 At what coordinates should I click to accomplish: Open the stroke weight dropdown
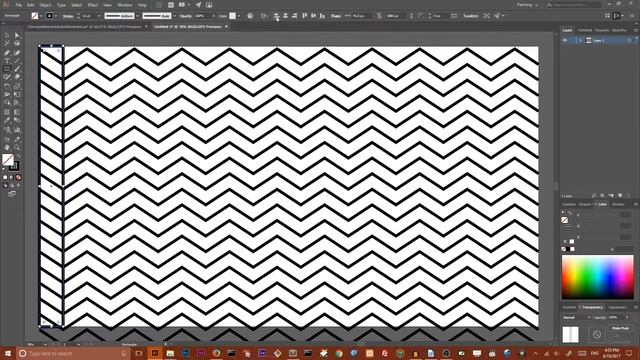tap(99, 16)
